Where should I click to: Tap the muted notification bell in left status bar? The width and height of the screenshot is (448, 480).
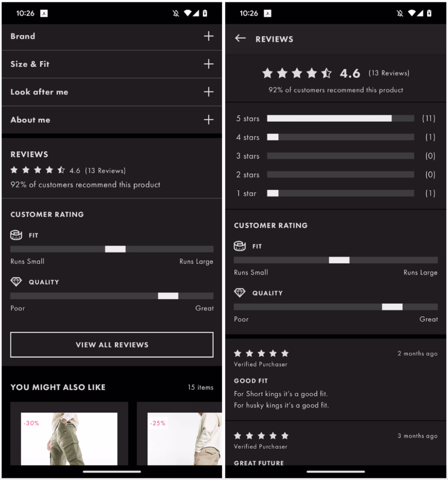tap(176, 13)
